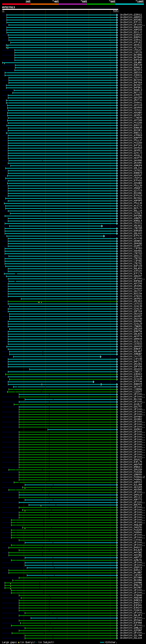Screen dimensions: 146x644
Task: Click the red 20% identity legend bar
Action: point(16,4)
